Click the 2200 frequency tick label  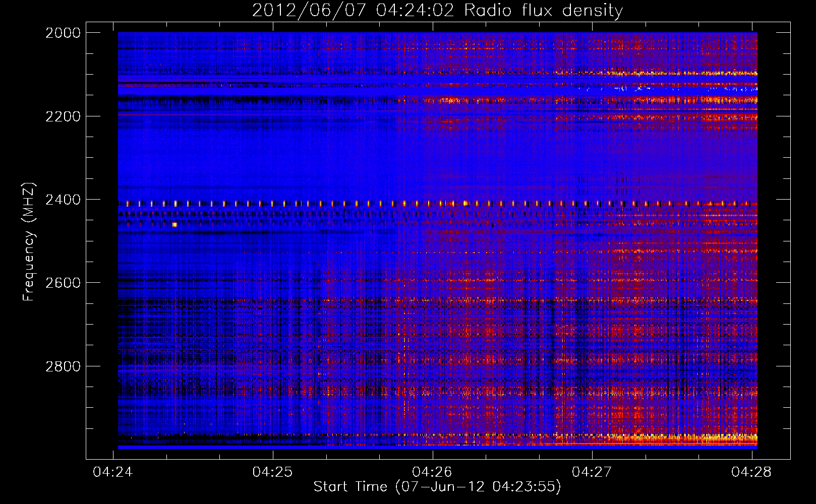point(63,116)
